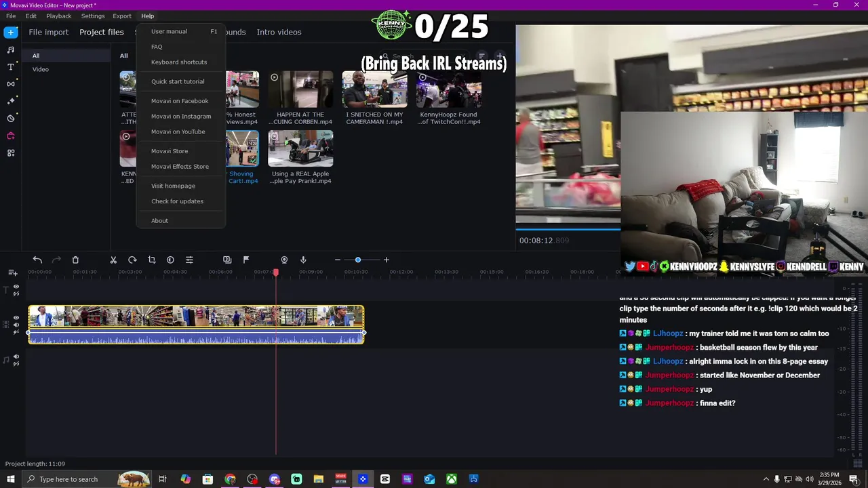
Task: Click the microphone record voice-over icon
Action: tap(303, 260)
